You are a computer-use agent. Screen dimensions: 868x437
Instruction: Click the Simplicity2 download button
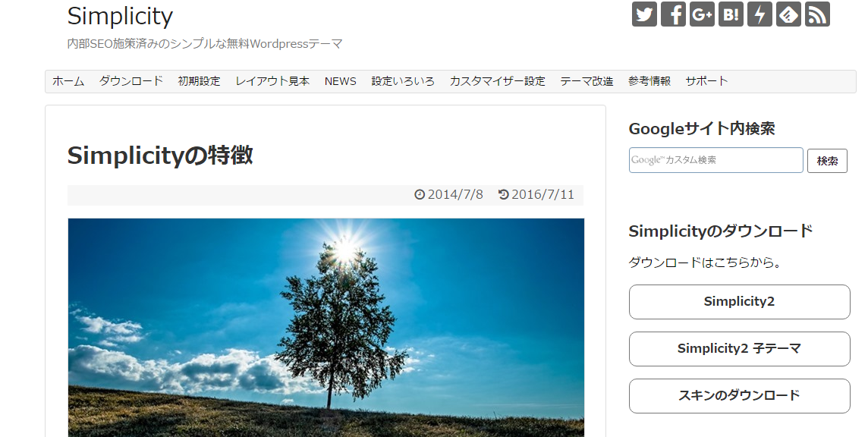[x=740, y=302]
